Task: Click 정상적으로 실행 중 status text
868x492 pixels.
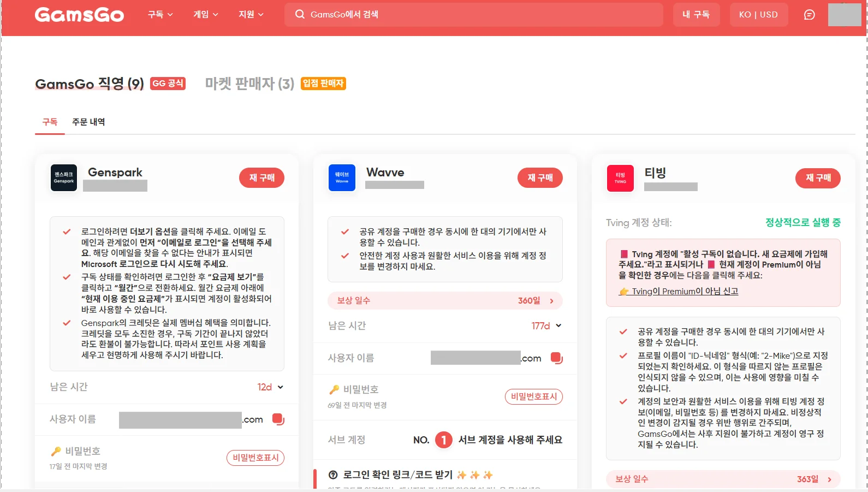Action: [x=802, y=222]
